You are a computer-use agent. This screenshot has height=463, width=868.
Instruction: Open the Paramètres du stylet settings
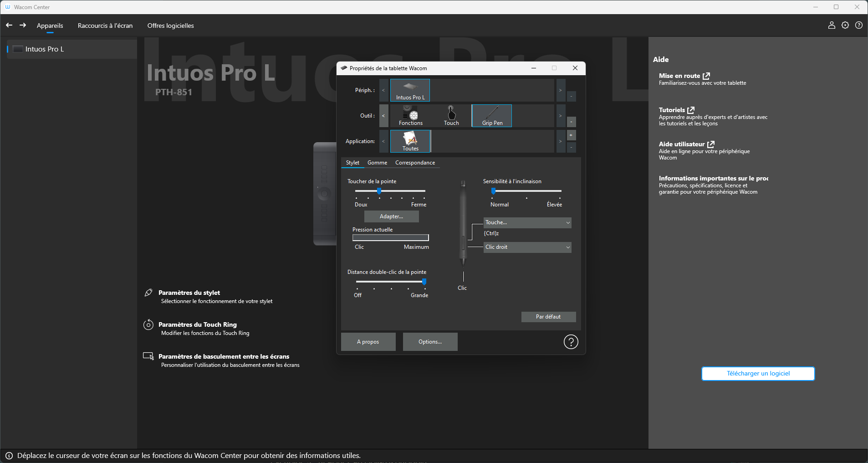(x=189, y=292)
